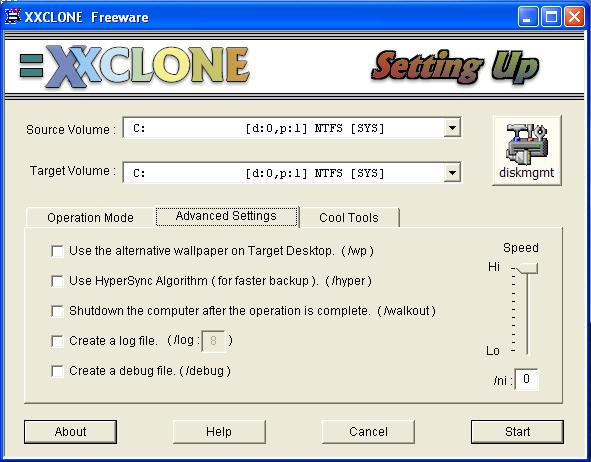Check Create a log file option
The width and height of the screenshot is (591, 462).
pyautogui.click(x=57, y=341)
